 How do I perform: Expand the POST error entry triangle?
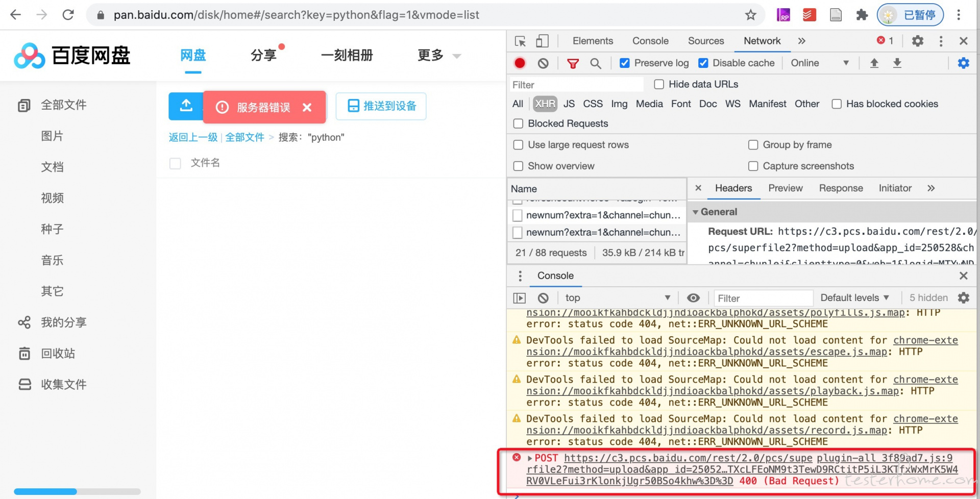tap(530, 459)
